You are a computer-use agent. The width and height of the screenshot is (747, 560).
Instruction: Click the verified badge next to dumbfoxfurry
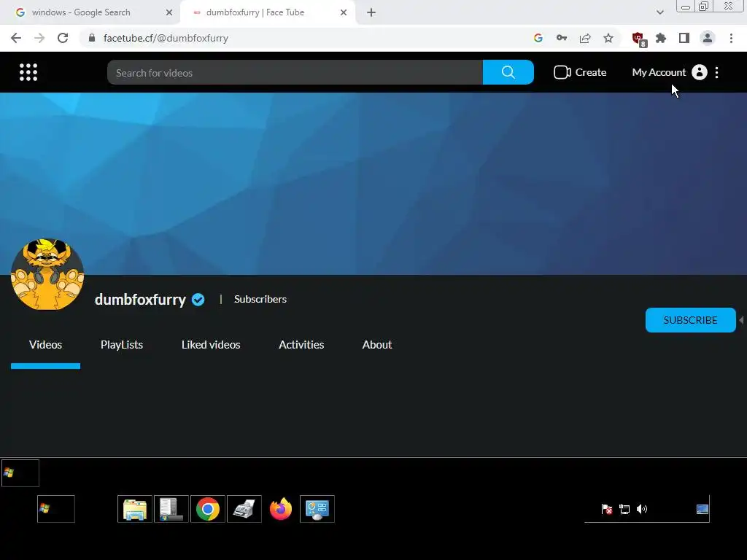tap(198, 300)
